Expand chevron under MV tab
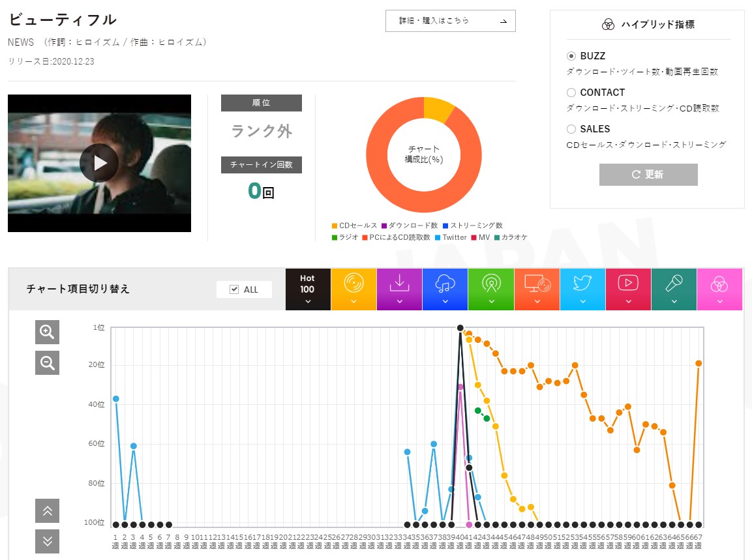 coord(628,302)
